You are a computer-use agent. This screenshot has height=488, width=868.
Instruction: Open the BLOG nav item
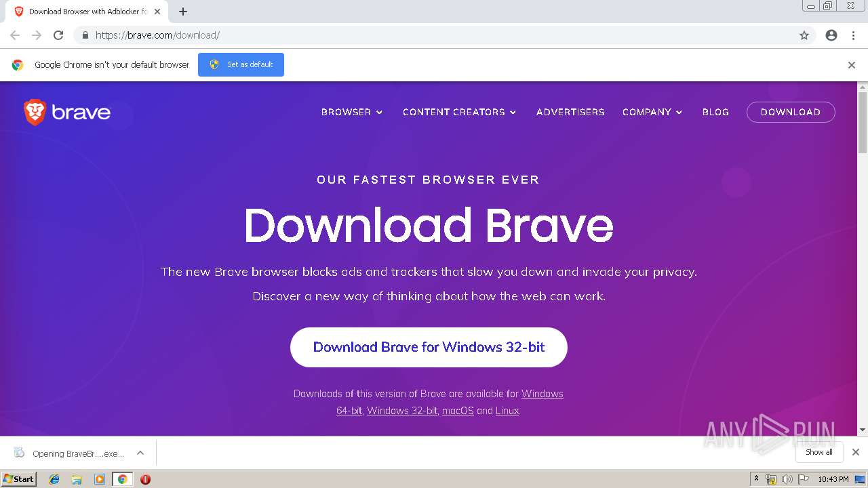pos(715,112)
